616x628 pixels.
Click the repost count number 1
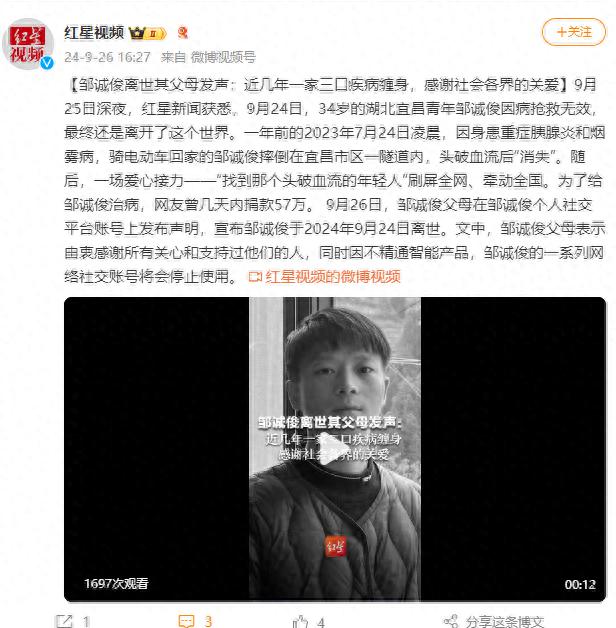(x=86, y=622)
